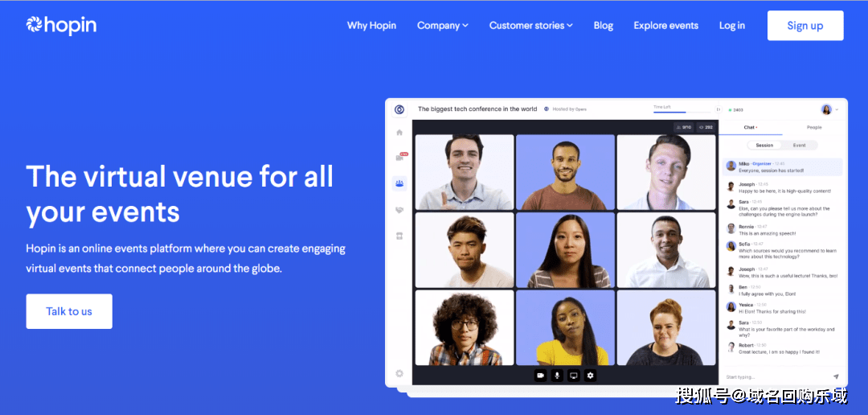Switch chat scope to Event
Image resolution: width=868 pixels, height=415 pixels.
click(799, 145)
